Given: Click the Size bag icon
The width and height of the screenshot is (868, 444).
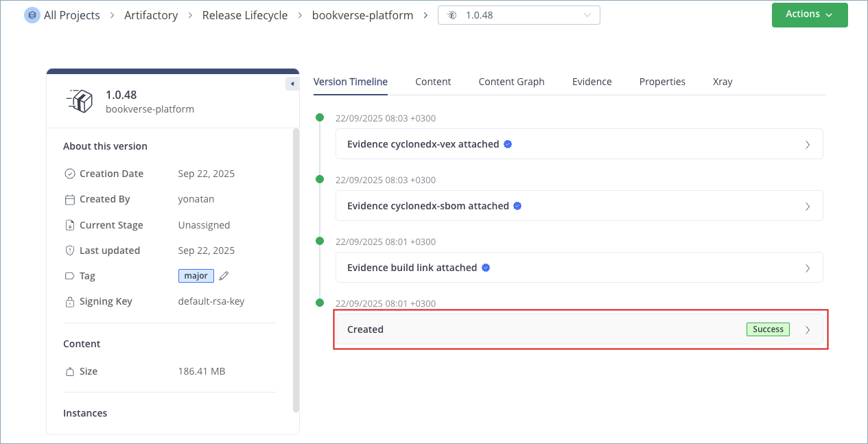Looking at the screenshot, I should 69,371.
